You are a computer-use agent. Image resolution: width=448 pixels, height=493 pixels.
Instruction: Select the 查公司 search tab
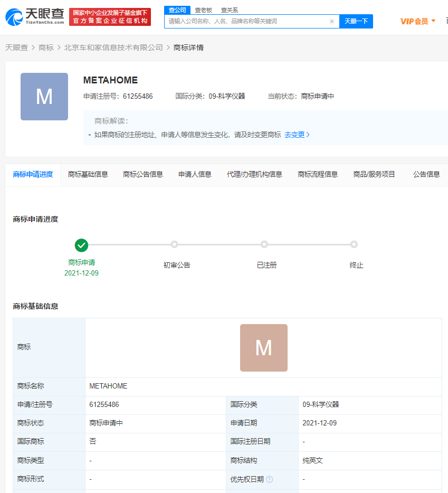[177, 10]
